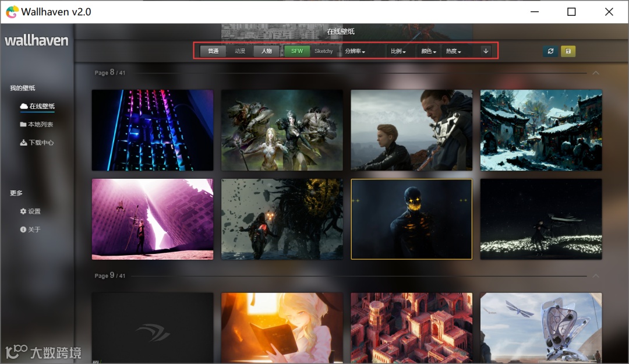The height and width of the screenshot is (364, 629).
Task: Click the 在线壁纸 header title
Action: click(x=341, y=31)
